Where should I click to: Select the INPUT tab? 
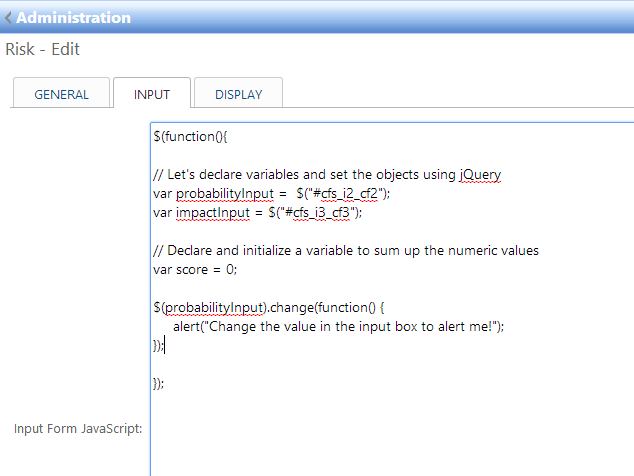tap(152, 95)
